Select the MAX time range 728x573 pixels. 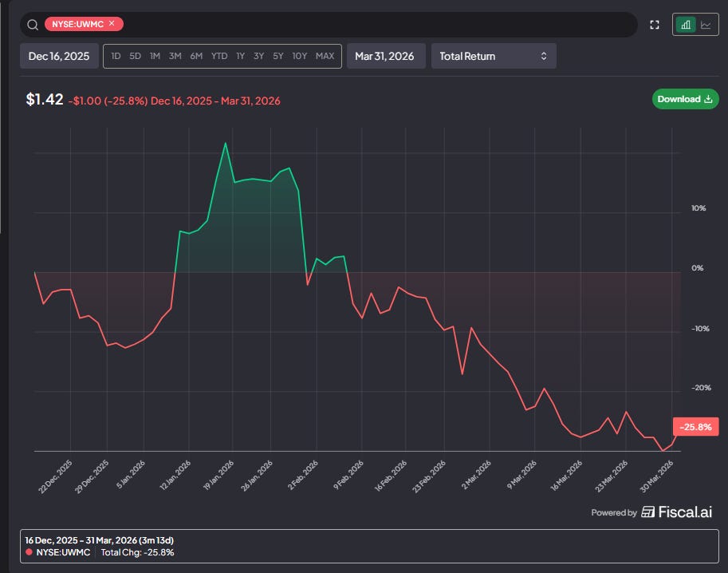tap(325, 56)
